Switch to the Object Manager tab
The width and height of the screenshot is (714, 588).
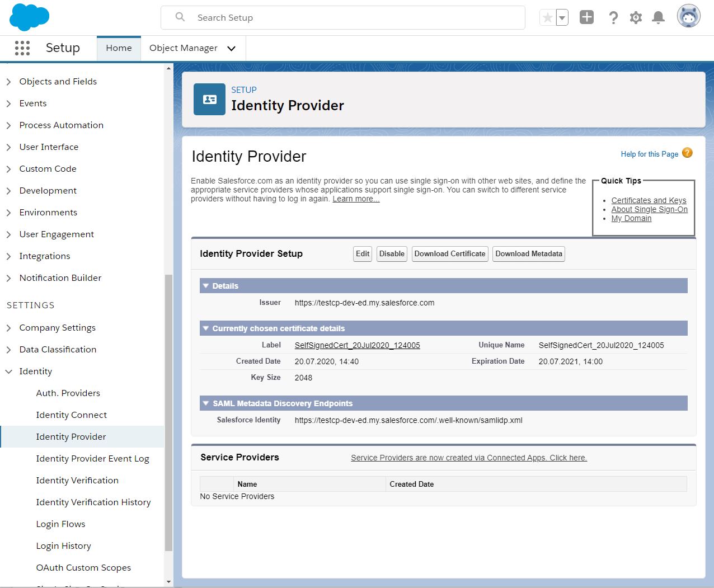[x=183, y=48]
